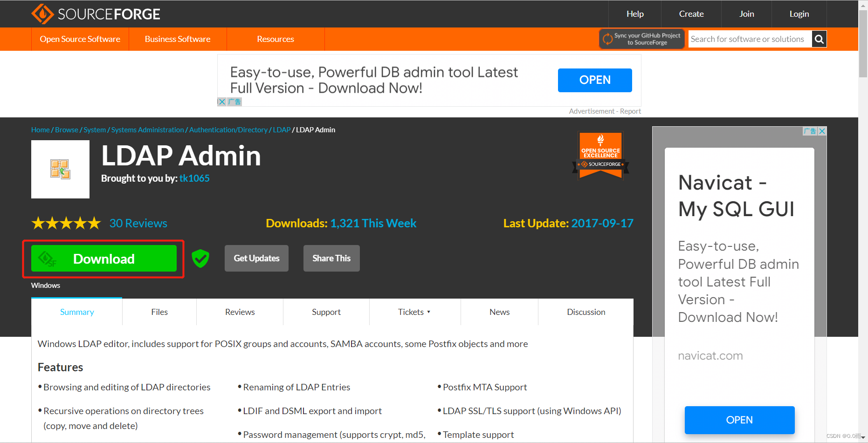Viewport: 868px width, 443px height.
Task: Open the Business Software menu
Action: point(177,39)
